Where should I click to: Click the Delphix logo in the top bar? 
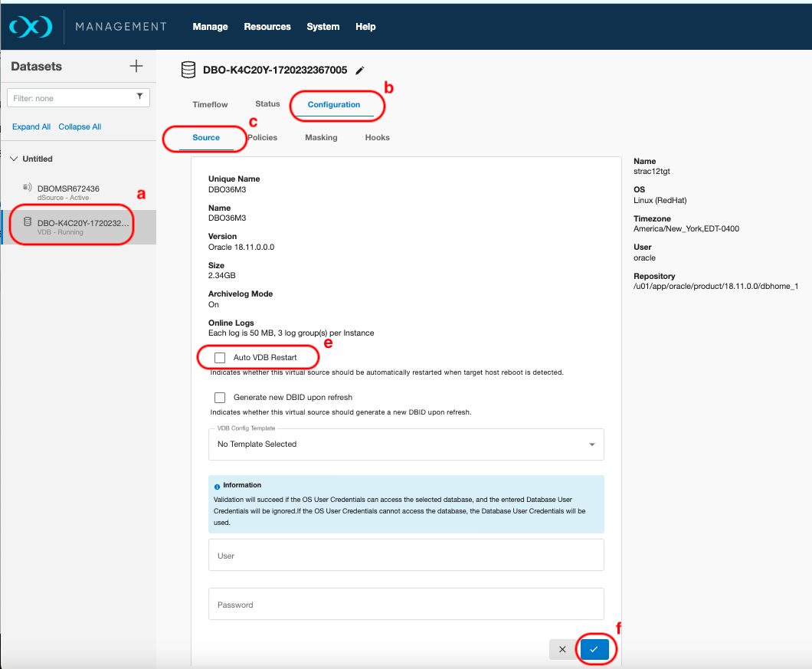[x=30, y=25]
